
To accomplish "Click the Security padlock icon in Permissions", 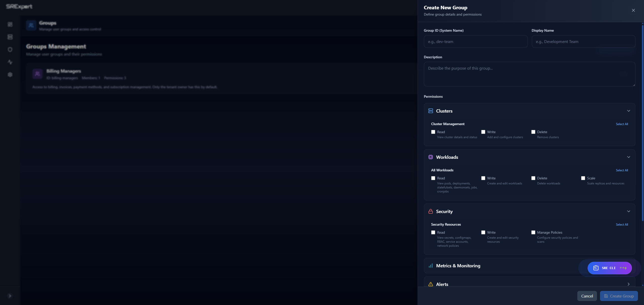I will tap(431, 211).
